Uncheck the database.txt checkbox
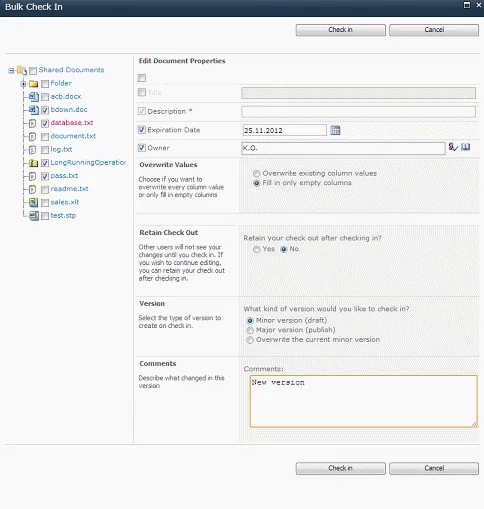The height and width of the screenshot is (509, 484). click(x=45, y=123)
